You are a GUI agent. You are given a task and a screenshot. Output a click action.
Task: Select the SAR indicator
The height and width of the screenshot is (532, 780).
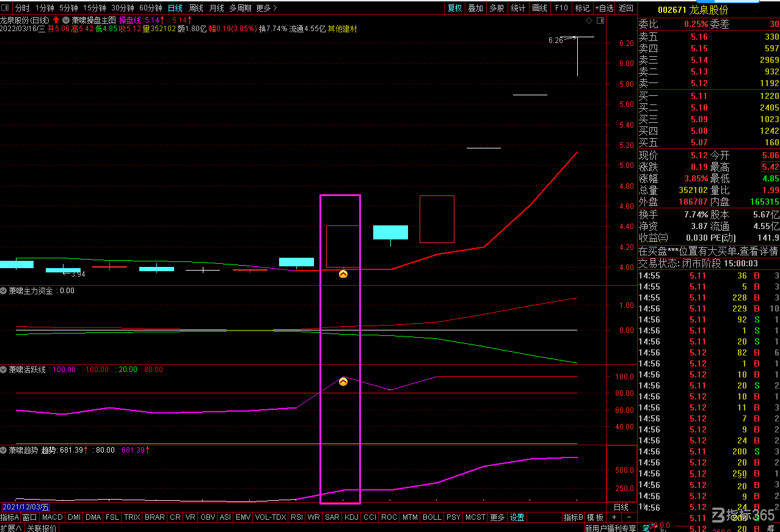332,517
